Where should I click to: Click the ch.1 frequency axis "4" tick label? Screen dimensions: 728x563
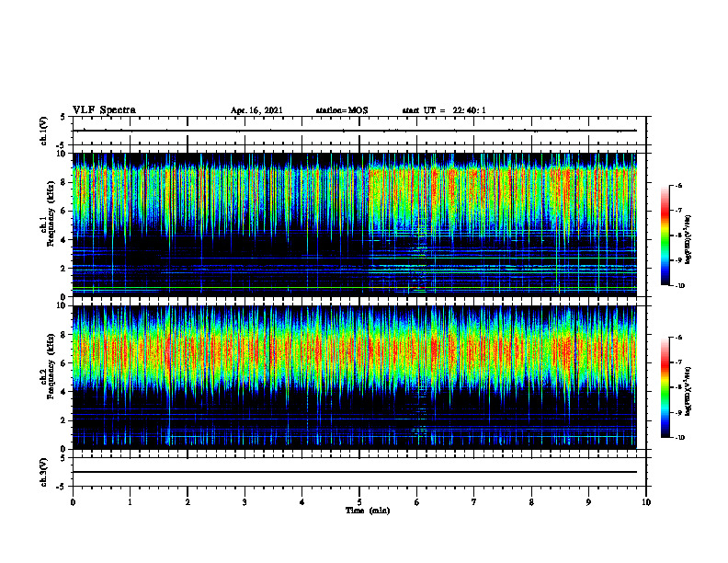coord(63,240)
